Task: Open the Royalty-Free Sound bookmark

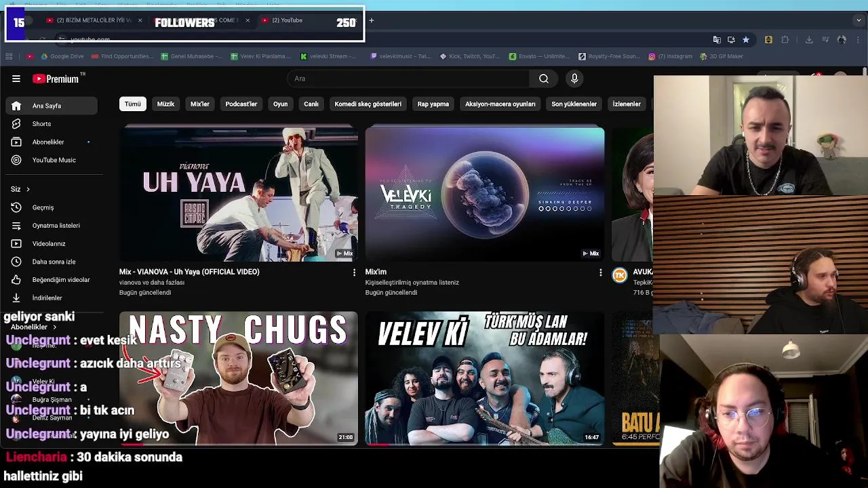Action: (x=609, y=56)
